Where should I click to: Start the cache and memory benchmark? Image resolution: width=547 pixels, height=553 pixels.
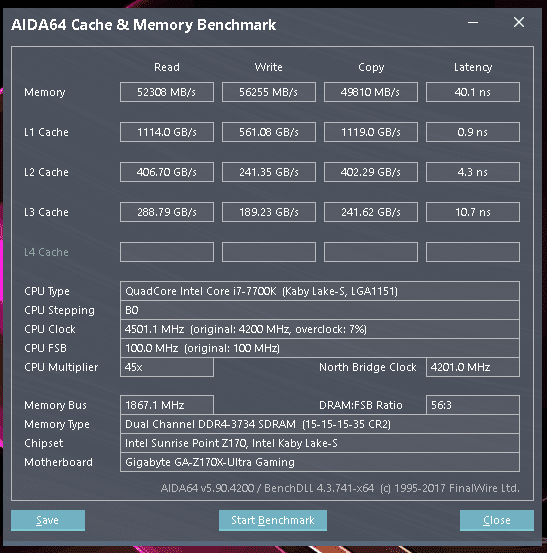tap(273, 520)
